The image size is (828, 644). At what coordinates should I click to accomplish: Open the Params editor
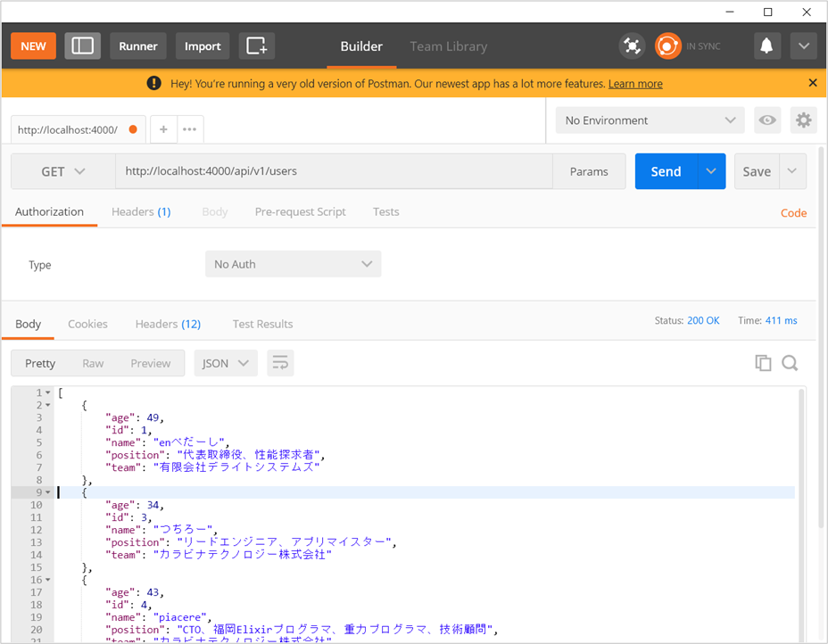coord(589,171)
